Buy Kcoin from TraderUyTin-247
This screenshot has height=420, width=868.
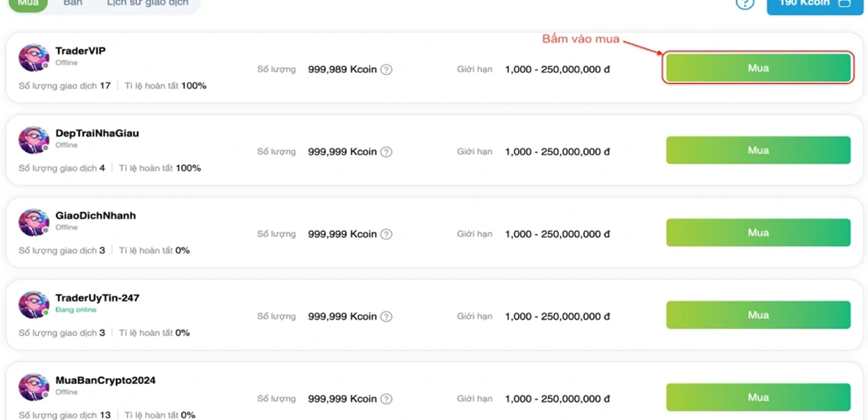pos(758,315)
